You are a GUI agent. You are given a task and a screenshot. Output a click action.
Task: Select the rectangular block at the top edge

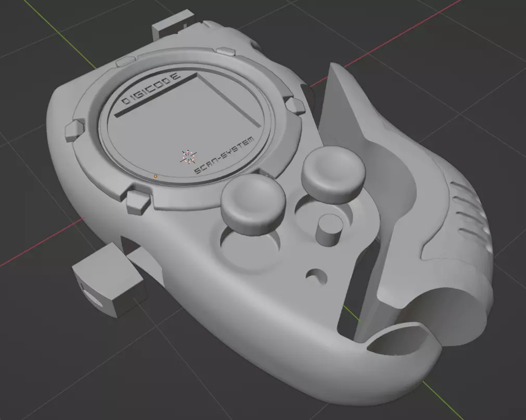click(x=173, y=25)
